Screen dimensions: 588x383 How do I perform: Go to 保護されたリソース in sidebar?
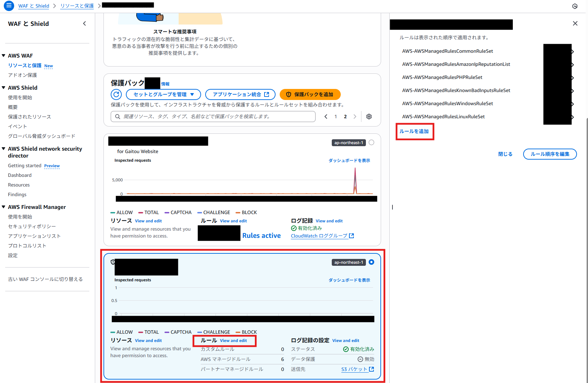point(30,117)
